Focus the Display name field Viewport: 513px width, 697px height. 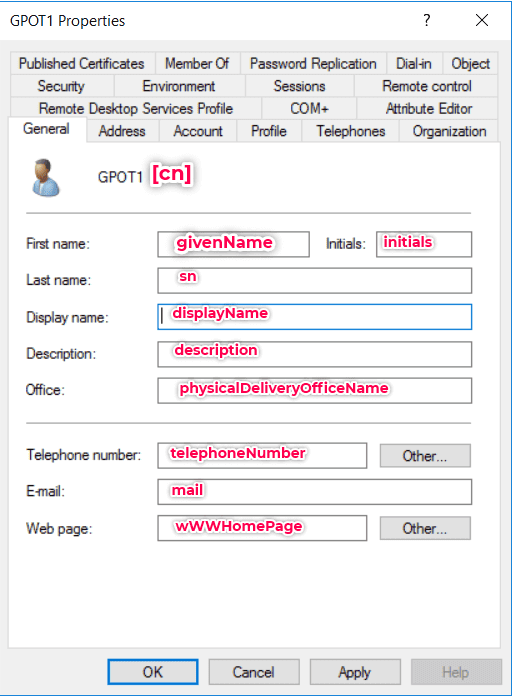point(315,317)
